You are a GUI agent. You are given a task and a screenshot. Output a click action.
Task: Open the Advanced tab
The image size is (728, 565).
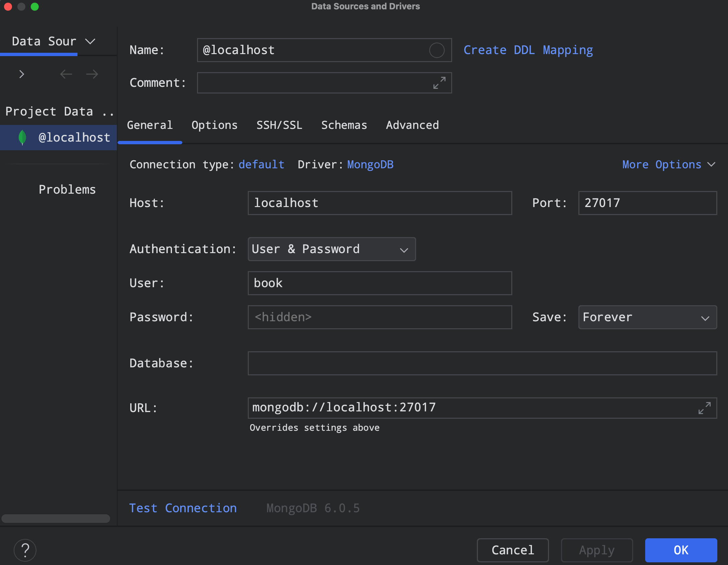412,125
